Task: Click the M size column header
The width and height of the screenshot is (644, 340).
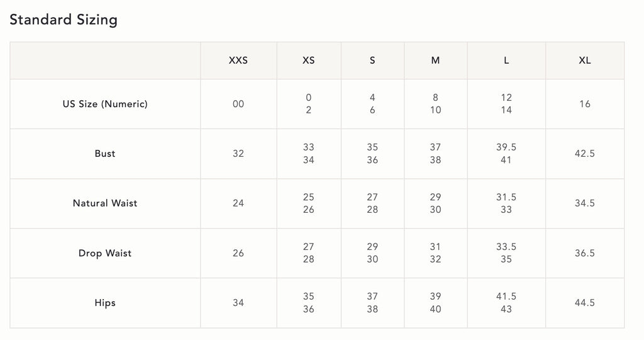Action: (x=435, y=60)
